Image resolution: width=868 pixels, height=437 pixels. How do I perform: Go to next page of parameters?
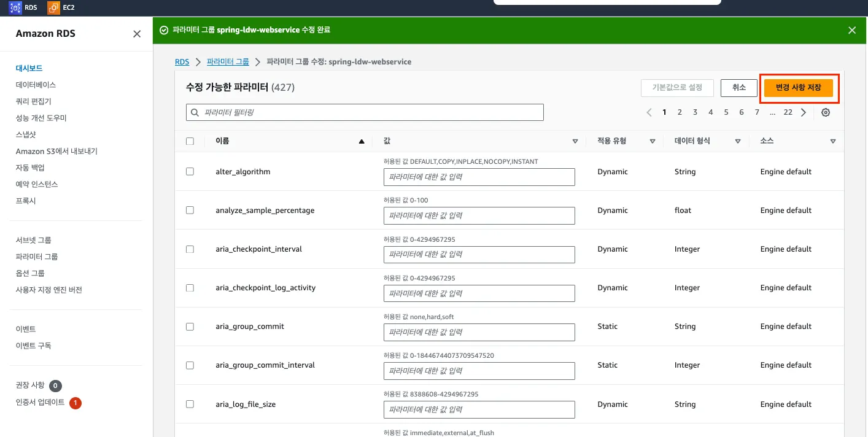point(804,112)
